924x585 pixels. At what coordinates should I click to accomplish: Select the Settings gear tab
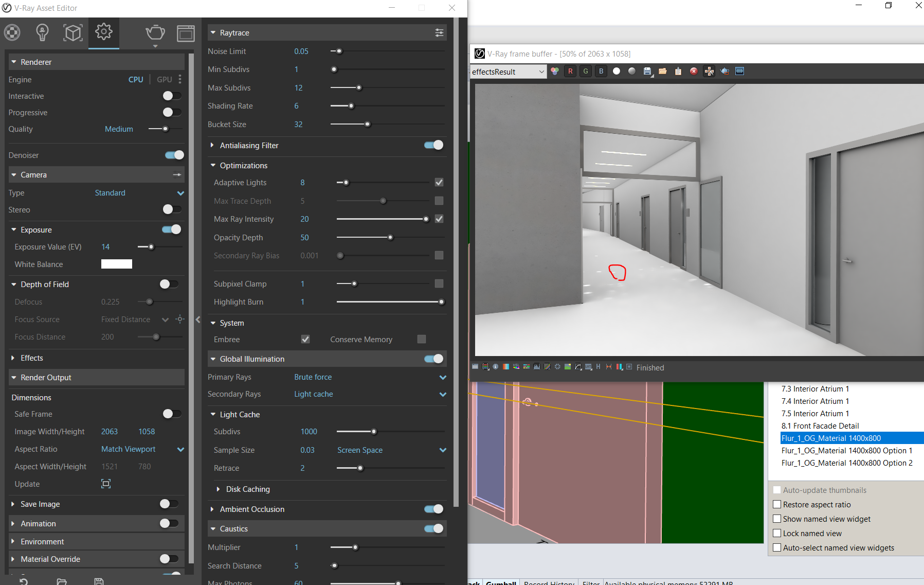click(104, 32)
